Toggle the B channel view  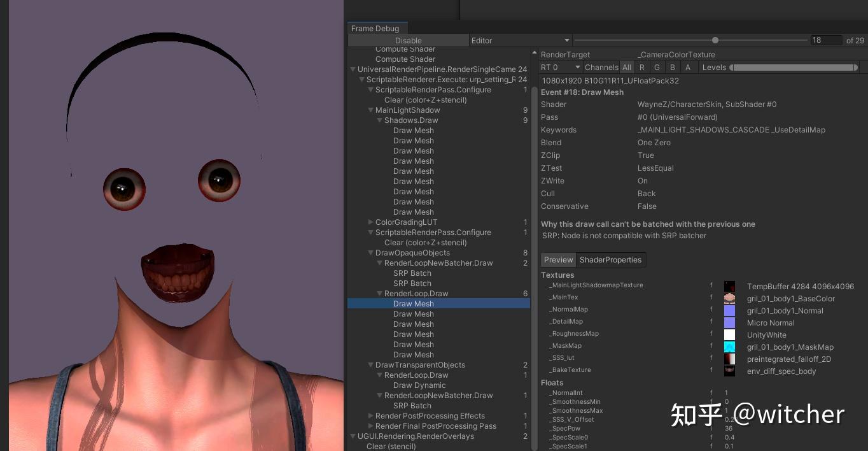coord(673,67)
